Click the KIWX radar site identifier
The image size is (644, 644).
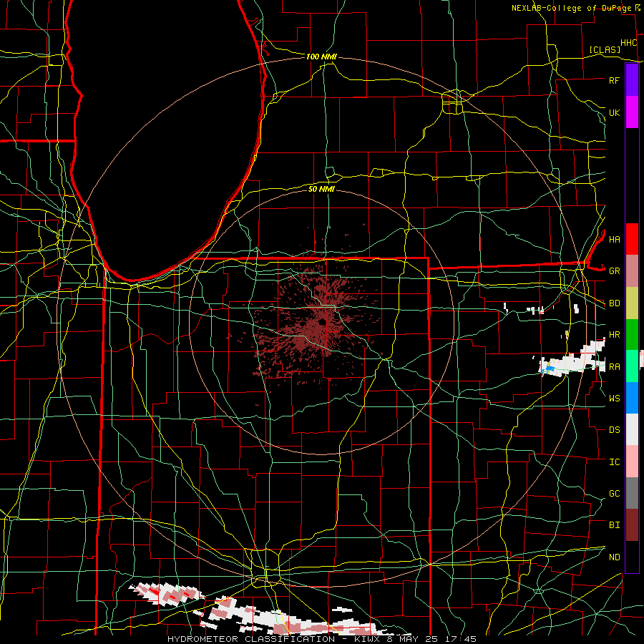(x=366, y=639)
